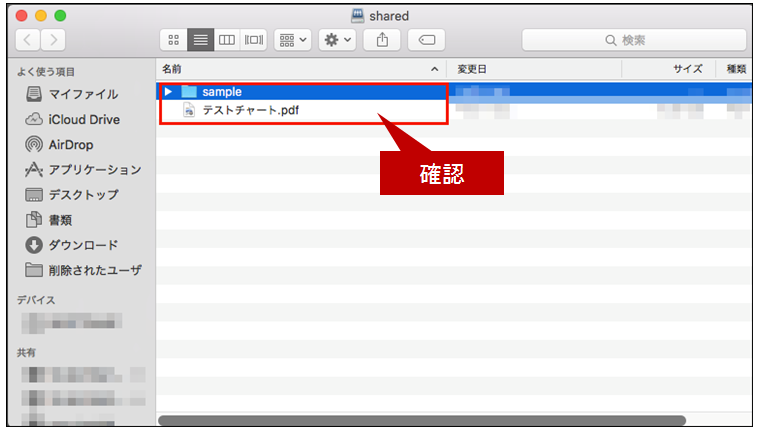Click the Share toolbar icon

382,40
